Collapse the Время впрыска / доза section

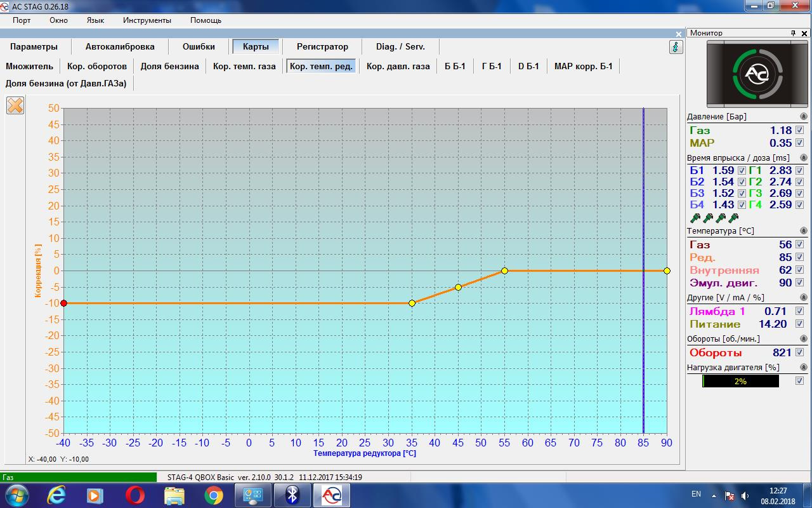click(x=804, y=157)
